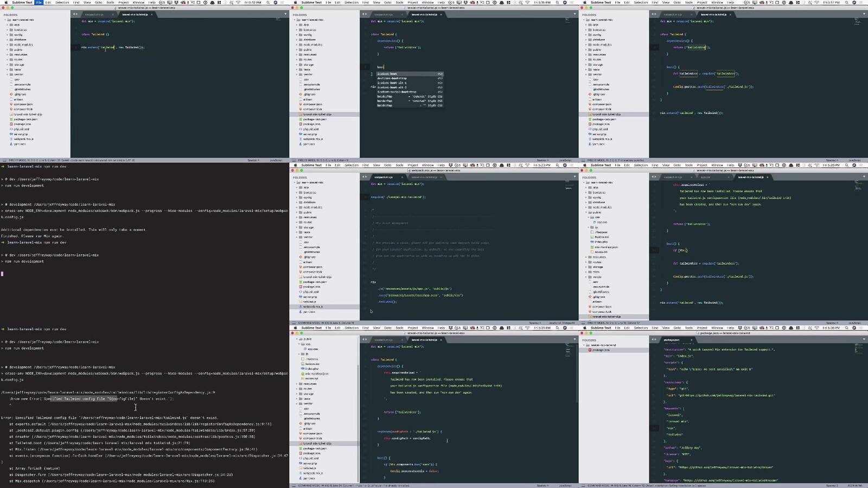Open Tools menu in 5:23 PM window
Screen dimensions: 868x488
tap(399, 165)
